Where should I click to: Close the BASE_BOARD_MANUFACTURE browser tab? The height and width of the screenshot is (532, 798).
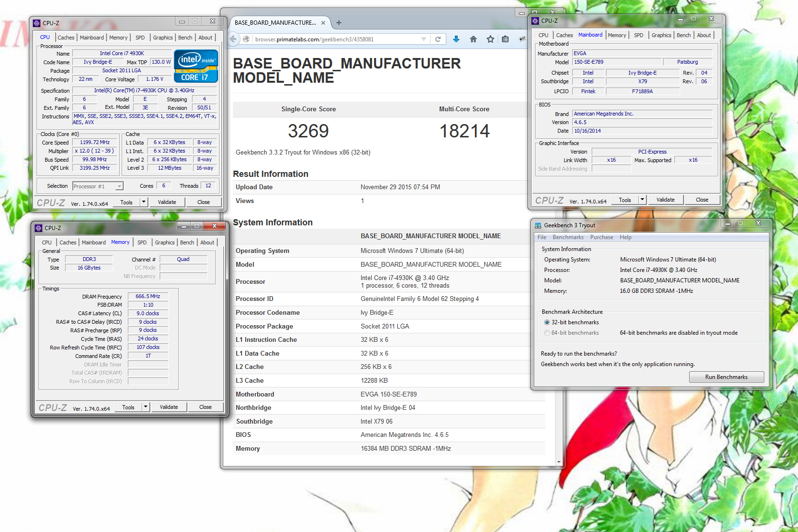[x=323, y=22]
